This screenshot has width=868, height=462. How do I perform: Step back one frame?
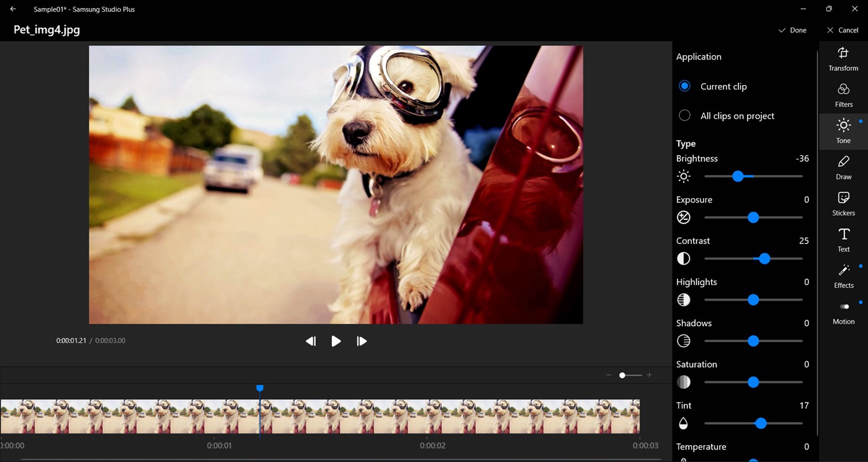click(x=311, y=341)
